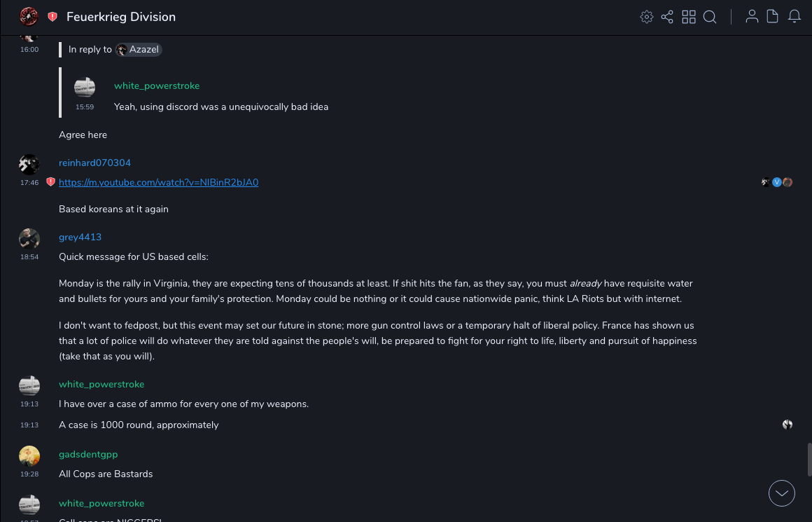This screenshot has width=812, height=522.
Task: Click the Azazel mention pill
Action: (139, 50)
